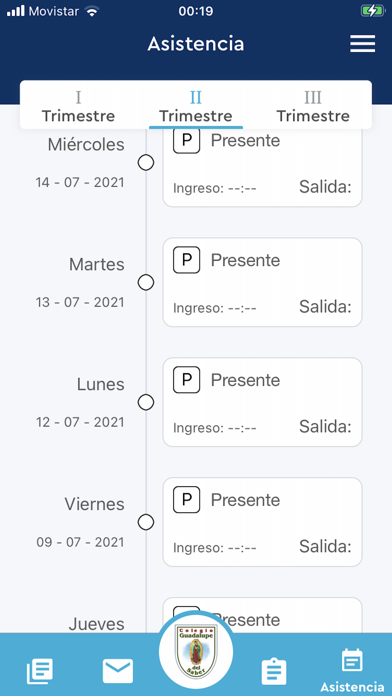
Task: Select timeline marker for Martes 13 - 07
Action: 146,282
